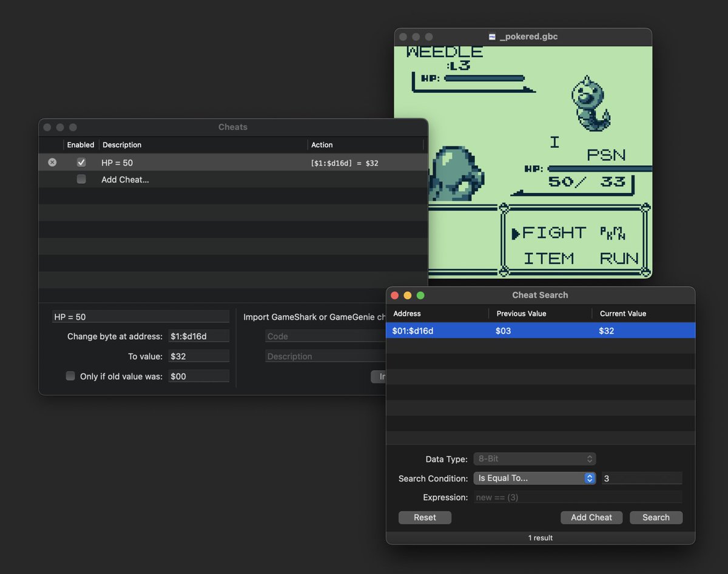Screen dimensions: 728x574
Task: Open the Data Type 8-Bit dropdown
Action: tap(534, 459)
